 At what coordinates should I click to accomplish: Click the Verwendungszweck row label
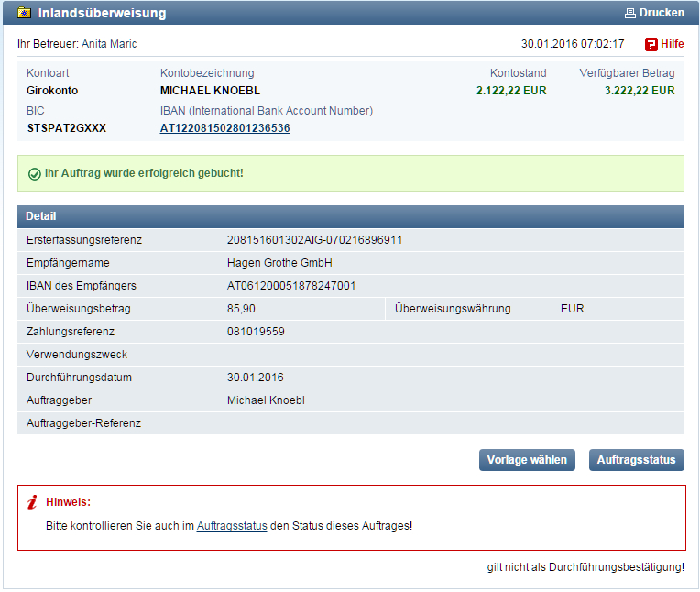point(77,355)
